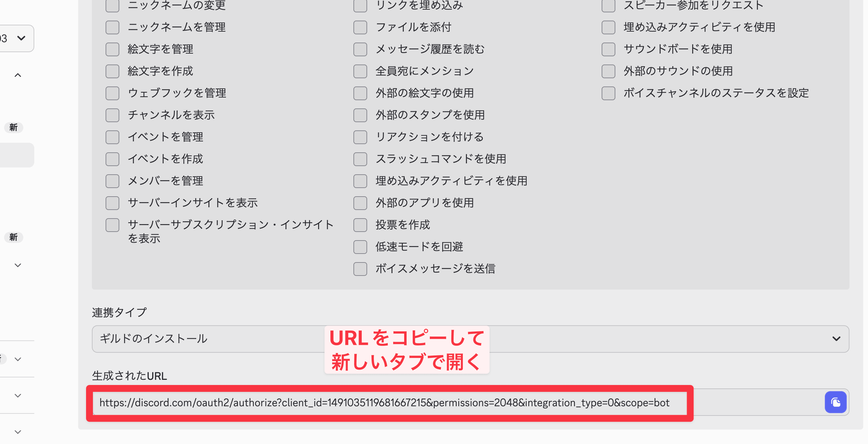Viewport: 868px width, 444px height.
Task: Enable メッセージ履歴を読む checkbox
Action: (x=360, y=49)
